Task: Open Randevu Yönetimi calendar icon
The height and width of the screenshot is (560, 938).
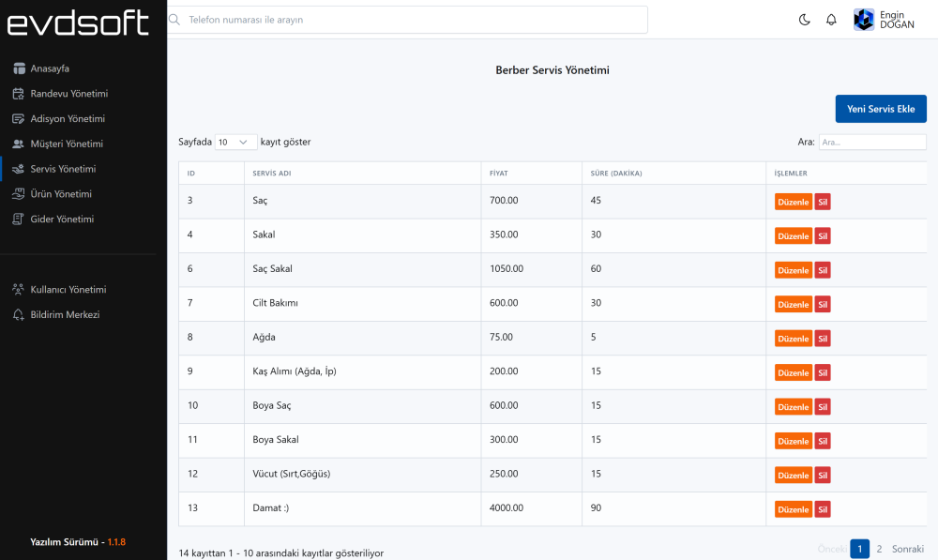Action: 19,94
